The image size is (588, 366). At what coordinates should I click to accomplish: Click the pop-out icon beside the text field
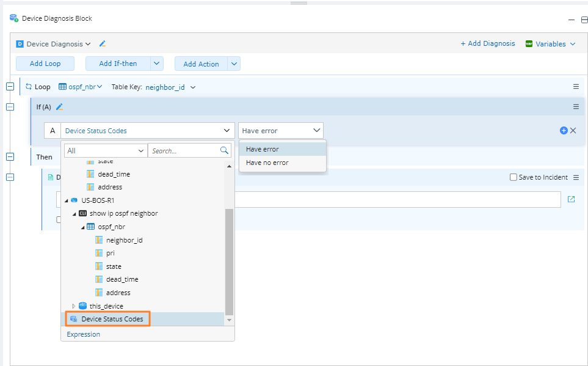pyautogui.click(x=572, y=199)
